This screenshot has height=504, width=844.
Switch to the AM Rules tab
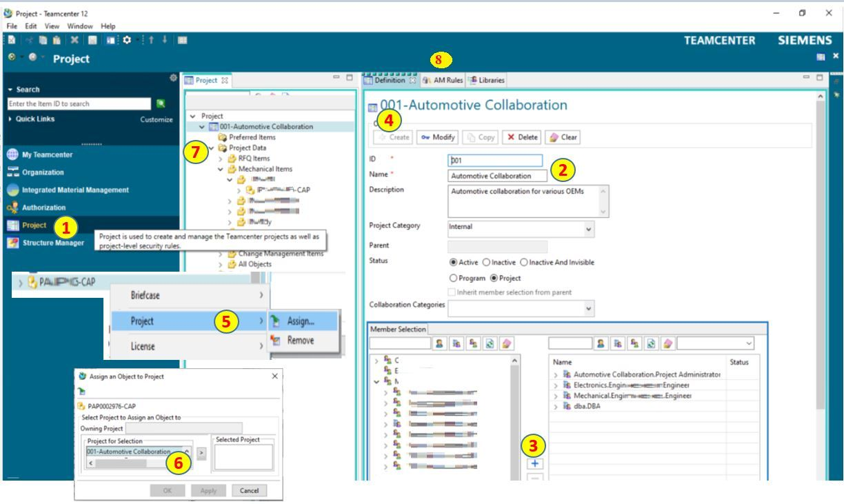click(443, 80)
